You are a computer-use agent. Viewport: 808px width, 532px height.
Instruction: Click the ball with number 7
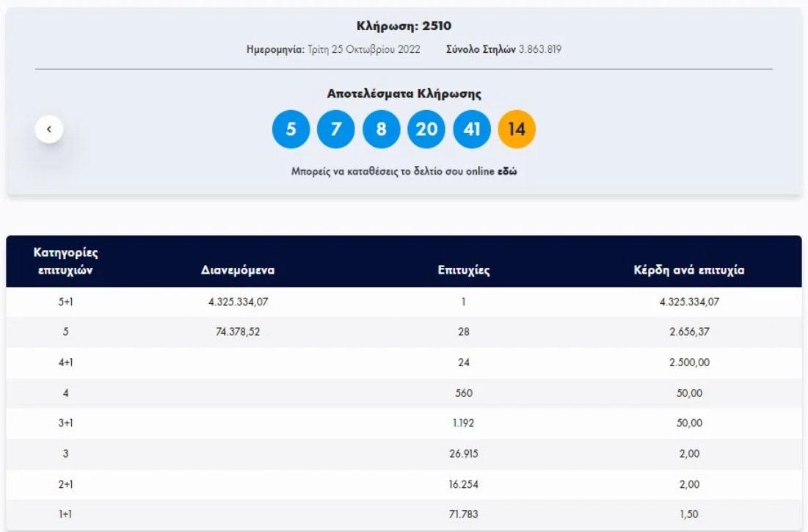click(336, 128)
